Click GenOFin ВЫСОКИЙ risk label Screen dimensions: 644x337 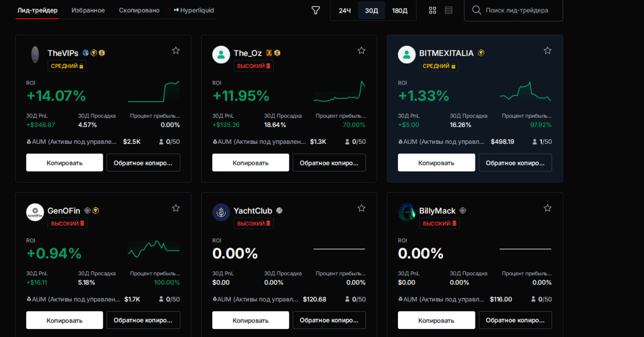click(67, 223)
